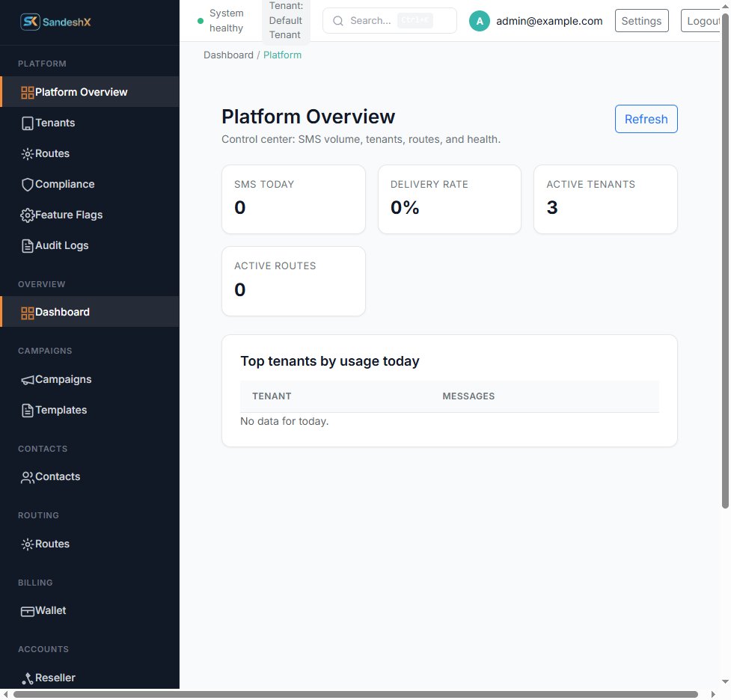Click the Routes icon under Routing section
Screen dimensions: 731x700
[28, 544]
